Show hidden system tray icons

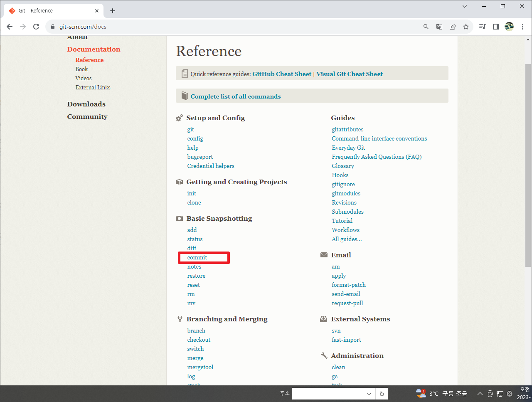point(480,394)
